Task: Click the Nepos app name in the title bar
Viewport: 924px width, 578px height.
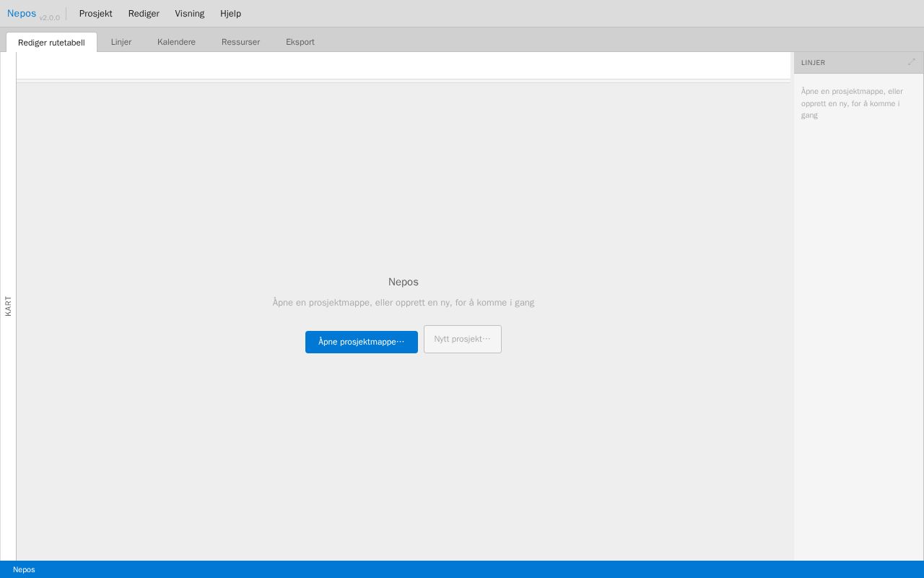Action: (x=22, y=14)
